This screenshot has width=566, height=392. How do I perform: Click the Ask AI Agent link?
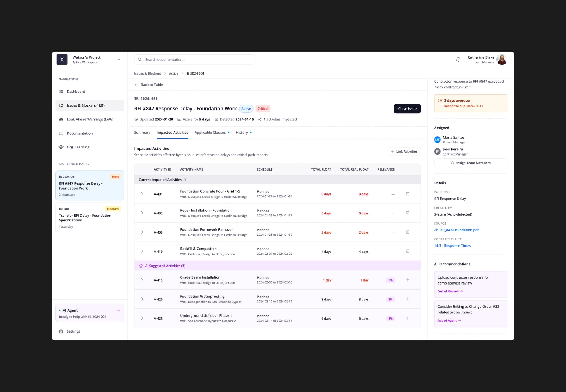[x=449, y=320]
